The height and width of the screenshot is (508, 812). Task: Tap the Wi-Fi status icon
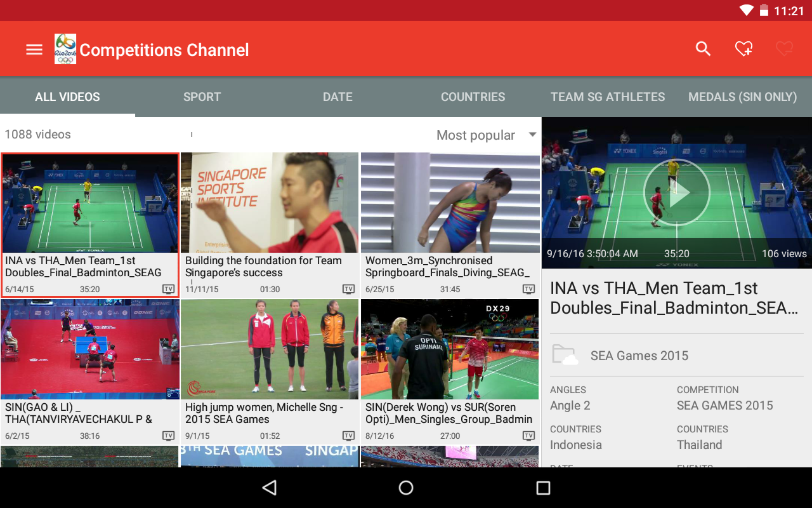click(746, 10)
